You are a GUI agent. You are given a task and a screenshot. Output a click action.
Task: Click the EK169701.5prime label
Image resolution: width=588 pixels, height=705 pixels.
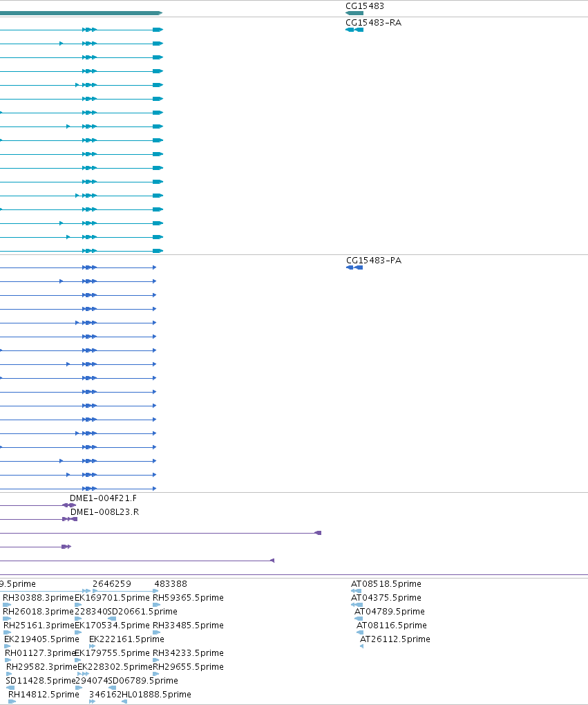(112, 598)
